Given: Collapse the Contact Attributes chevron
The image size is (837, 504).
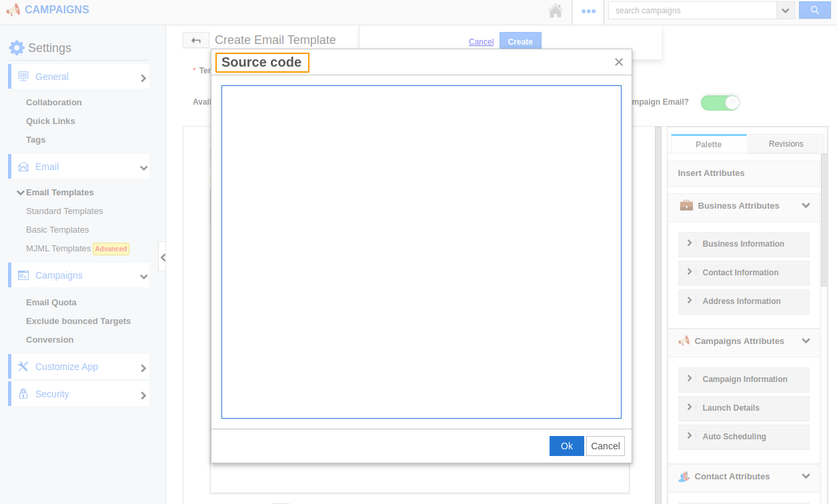Looking at the screenshot, I should [806, 476].
